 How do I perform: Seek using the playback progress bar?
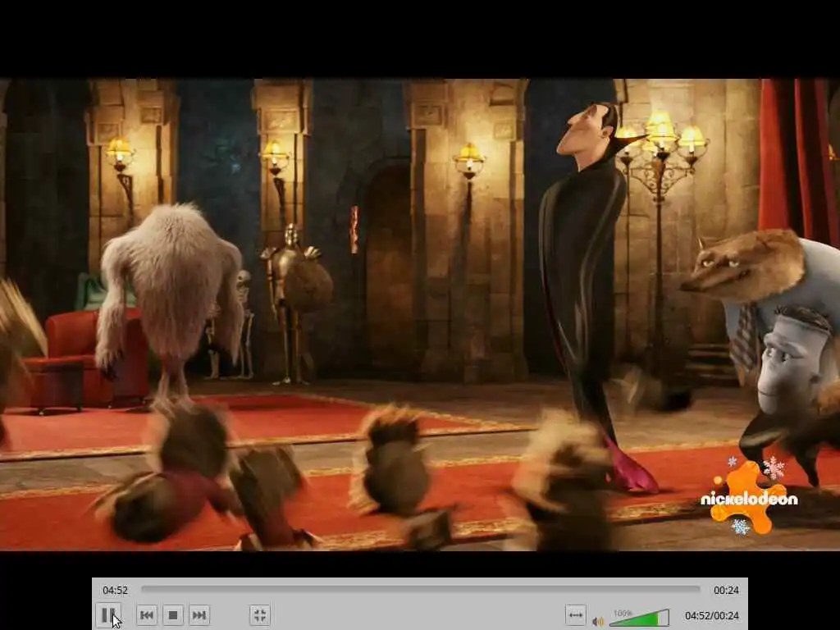(421, 589)
